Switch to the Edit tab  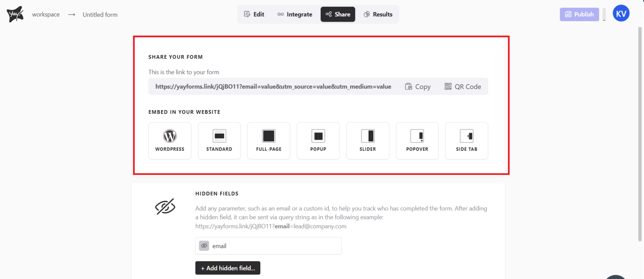click(x=254, y=15)
